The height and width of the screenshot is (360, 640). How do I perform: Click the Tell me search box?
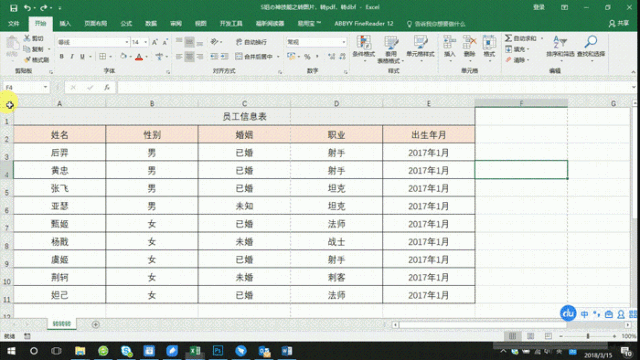[x=436, y=24]
